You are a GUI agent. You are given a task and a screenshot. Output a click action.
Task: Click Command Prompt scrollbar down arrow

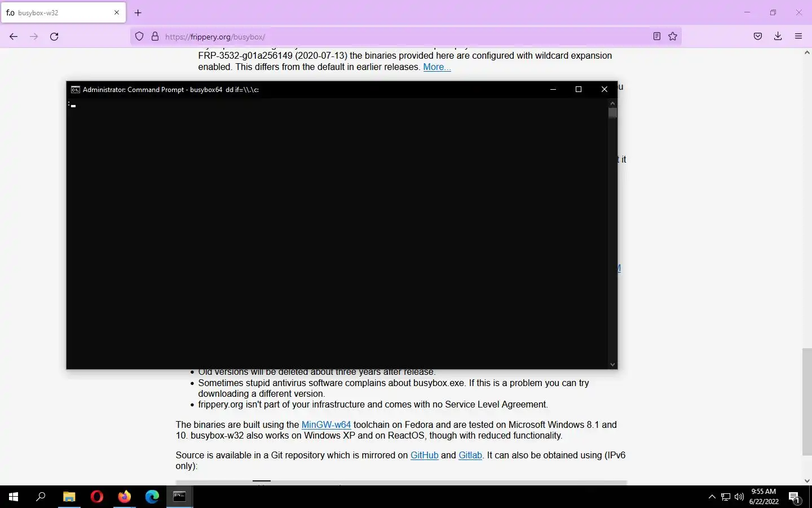pyautogui.click(x=612, y=365)
